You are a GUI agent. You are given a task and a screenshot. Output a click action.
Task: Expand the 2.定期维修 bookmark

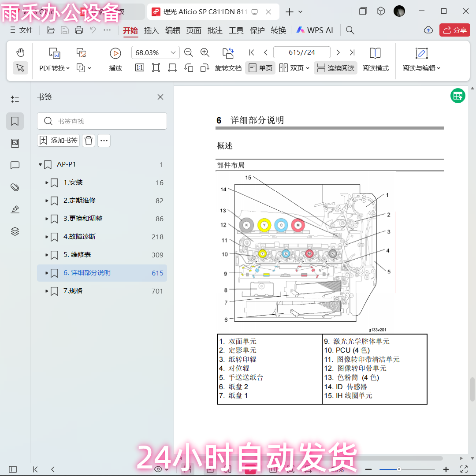(x=47, y=201)
